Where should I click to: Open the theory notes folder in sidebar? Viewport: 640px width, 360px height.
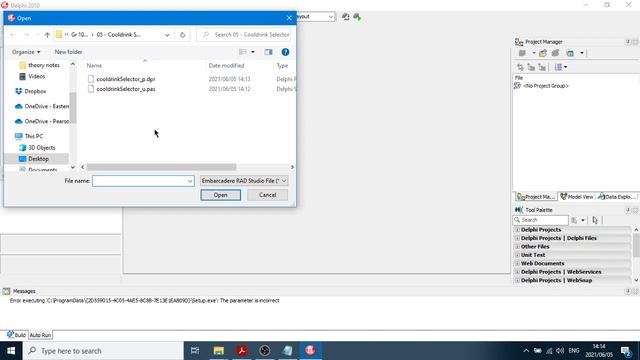pyautogui.click(x=44, y=65)
